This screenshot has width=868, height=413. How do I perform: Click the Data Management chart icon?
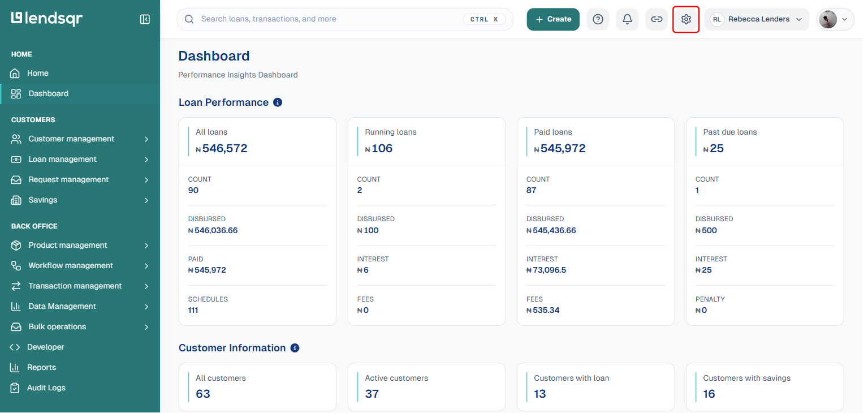tap(16, 307)
